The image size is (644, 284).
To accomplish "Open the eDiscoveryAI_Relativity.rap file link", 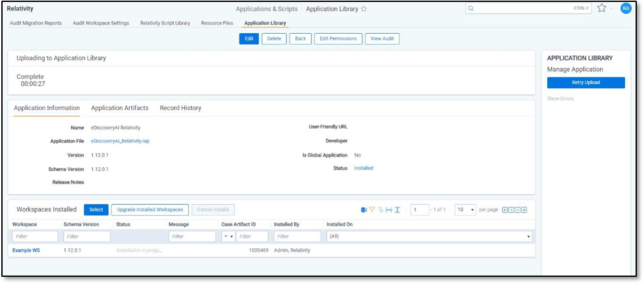I will pyautogui.click(x=120, y=141).
